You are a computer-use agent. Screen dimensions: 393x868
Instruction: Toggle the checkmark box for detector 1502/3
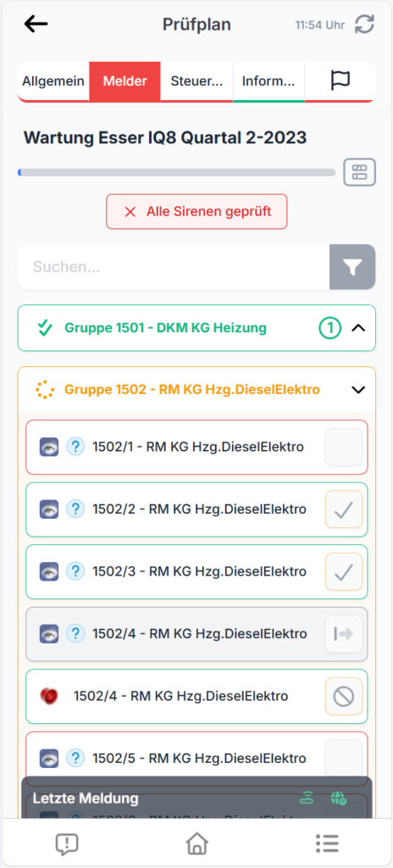(x=344, y=571)
